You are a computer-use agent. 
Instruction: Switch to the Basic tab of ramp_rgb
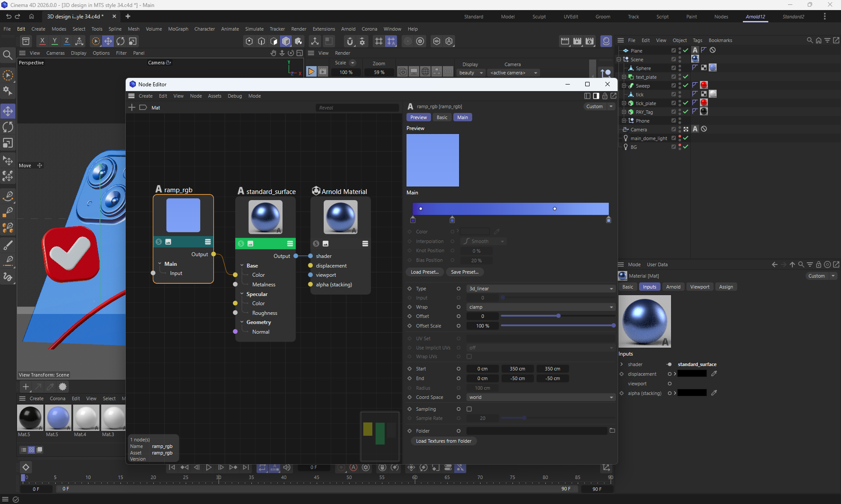[442, 117]
